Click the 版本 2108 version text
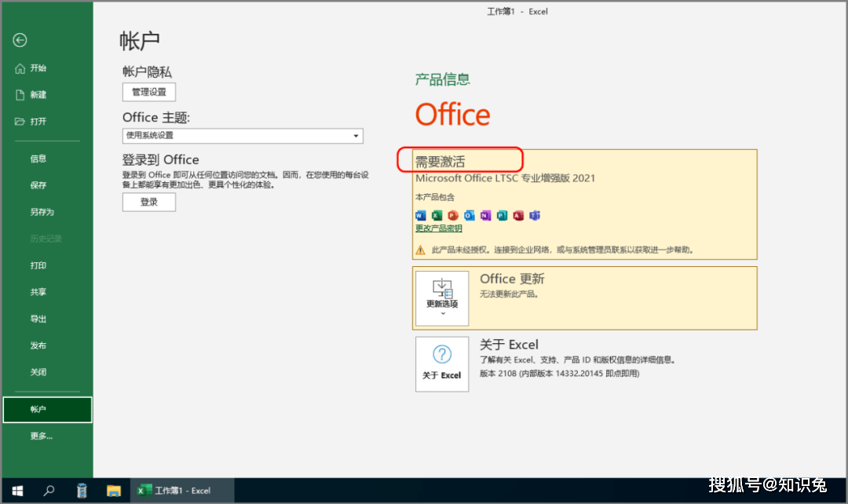The height and width of the screenshot is (504, 848). pos(559,374)
